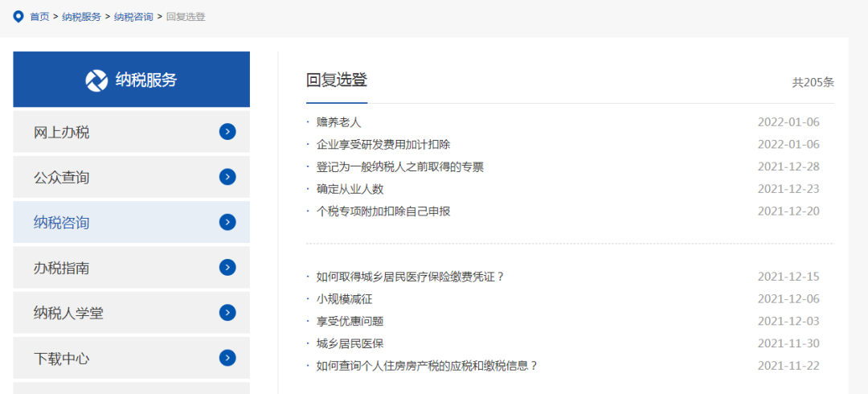Open 纳税服务 breadcrumb link
Image resolution: width=868 pixels, height=394 pixels.
(x=81, y=17)
